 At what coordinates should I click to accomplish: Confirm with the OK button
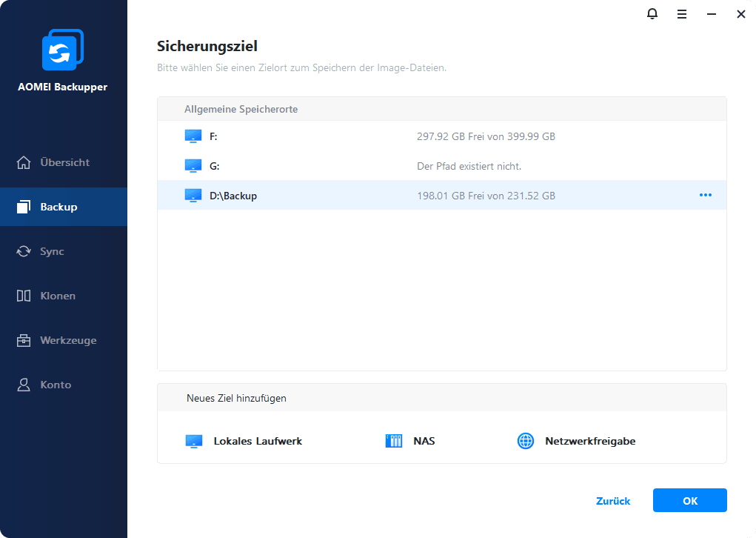click(690, 500)
